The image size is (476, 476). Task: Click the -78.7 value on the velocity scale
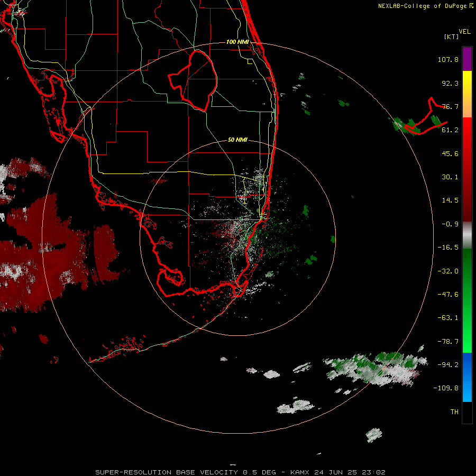coord(448,342)
